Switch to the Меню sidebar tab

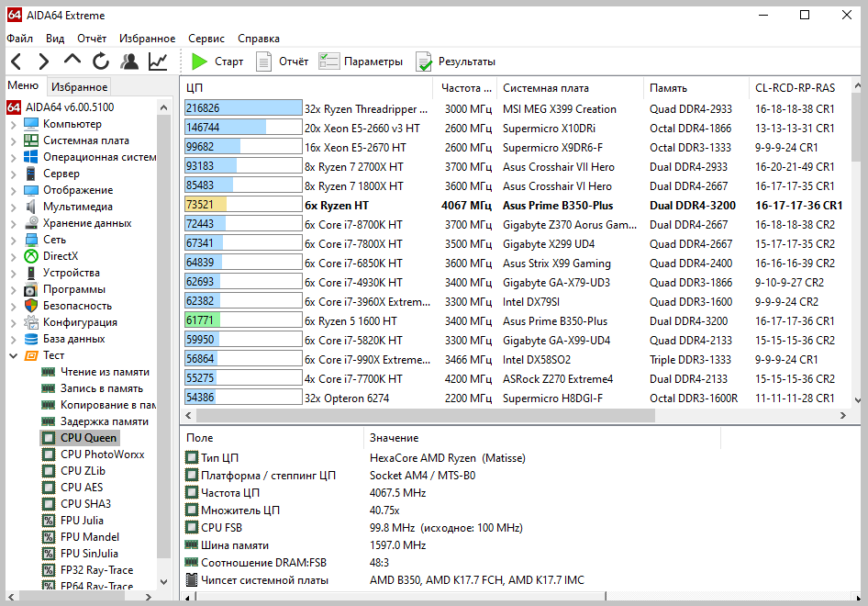23,85
